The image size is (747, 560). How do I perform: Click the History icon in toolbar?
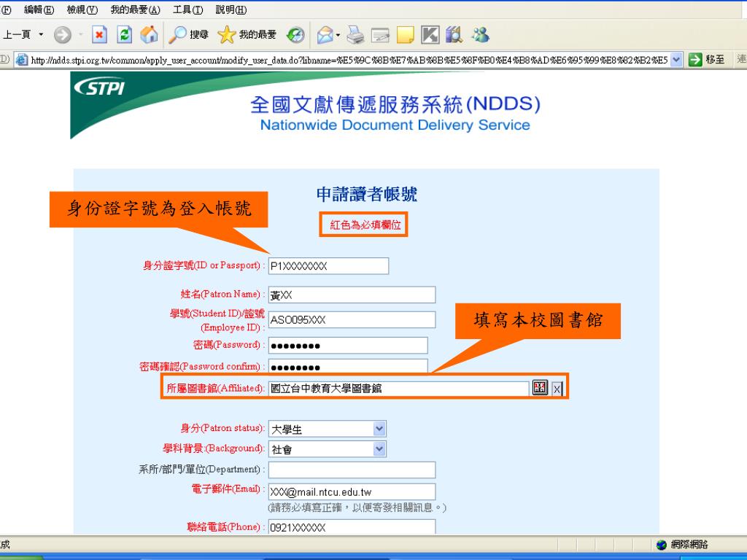tap(295, 35)
